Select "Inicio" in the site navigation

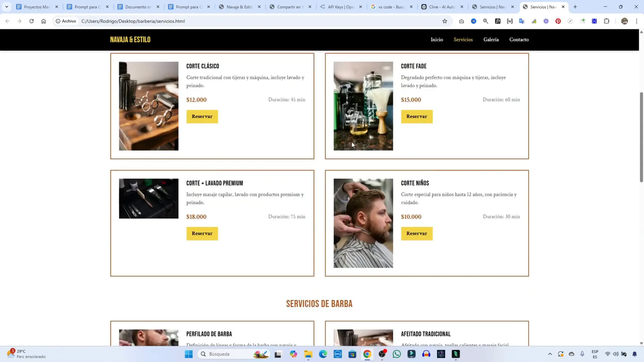436,39
